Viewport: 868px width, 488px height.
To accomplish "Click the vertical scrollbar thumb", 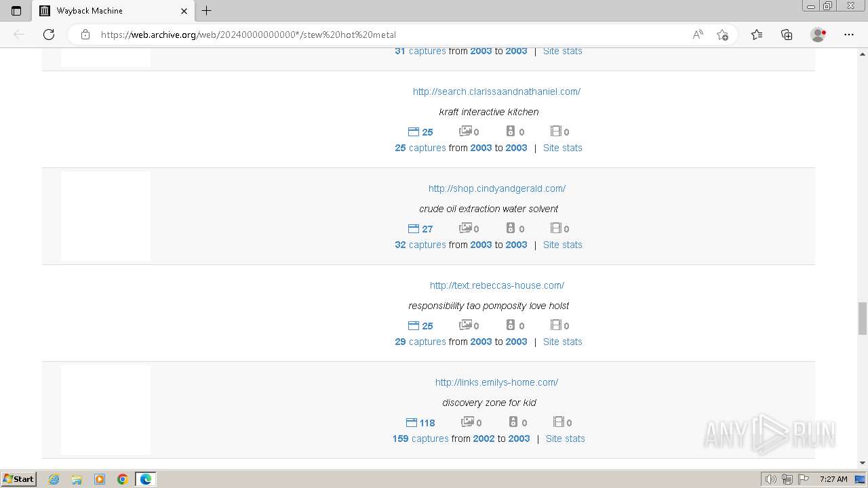I will click(862, 319).
